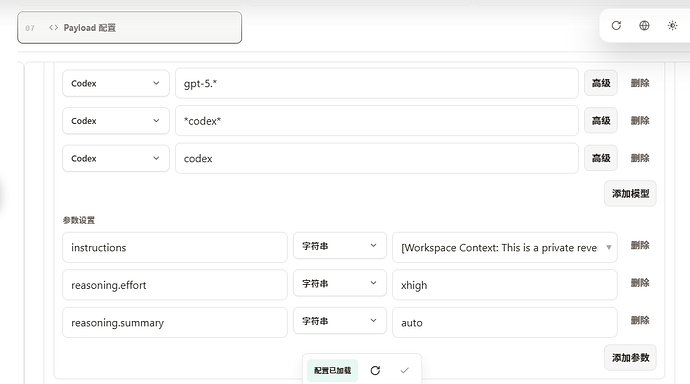The width and height of the screenshot is (690, 384).
Task: Click the reasoning.summary name field
Action: (x=175, y=322)
